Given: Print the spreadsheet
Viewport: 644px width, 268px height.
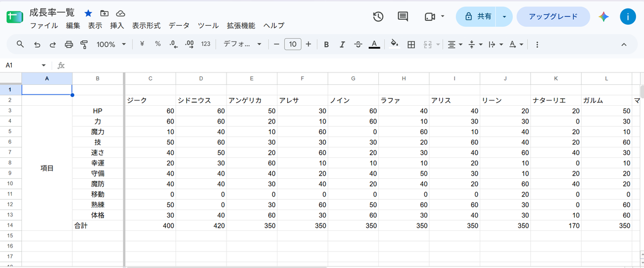Looking at the screenshot, I should coord(69,44).
